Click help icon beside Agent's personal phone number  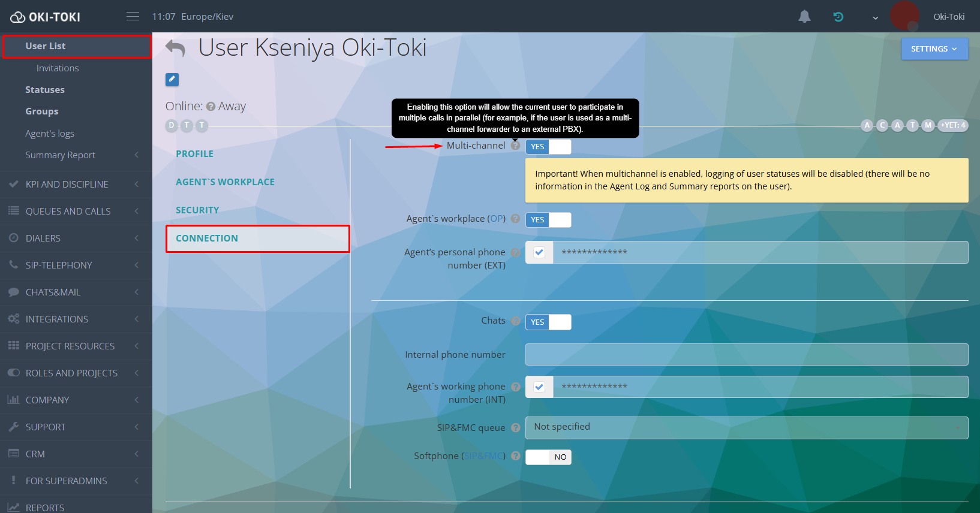tap(515, 252)
